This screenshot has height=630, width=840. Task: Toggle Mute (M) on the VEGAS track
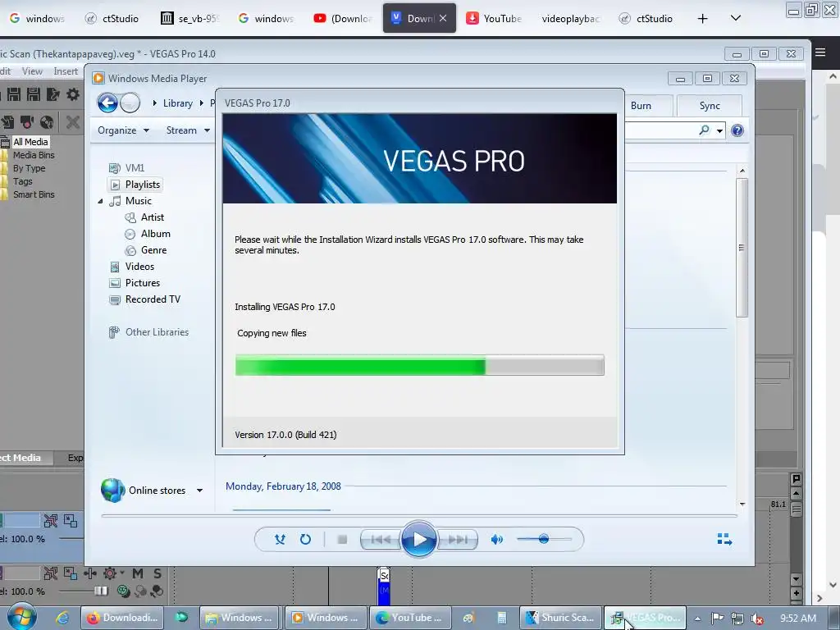(x=138, y=573)
